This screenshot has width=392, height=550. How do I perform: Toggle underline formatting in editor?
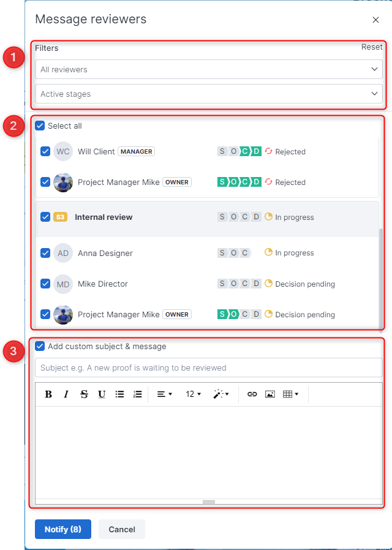click(102, 394)
